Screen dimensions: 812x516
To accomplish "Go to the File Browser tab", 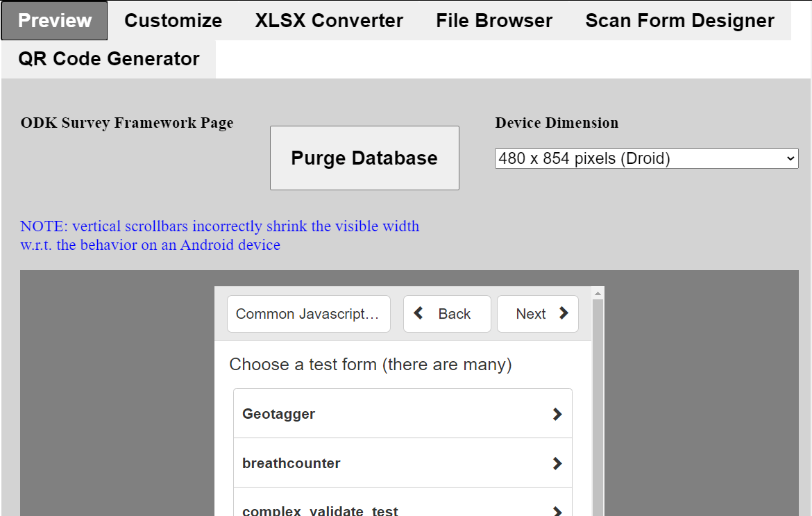I will click(x=494, y=21).
